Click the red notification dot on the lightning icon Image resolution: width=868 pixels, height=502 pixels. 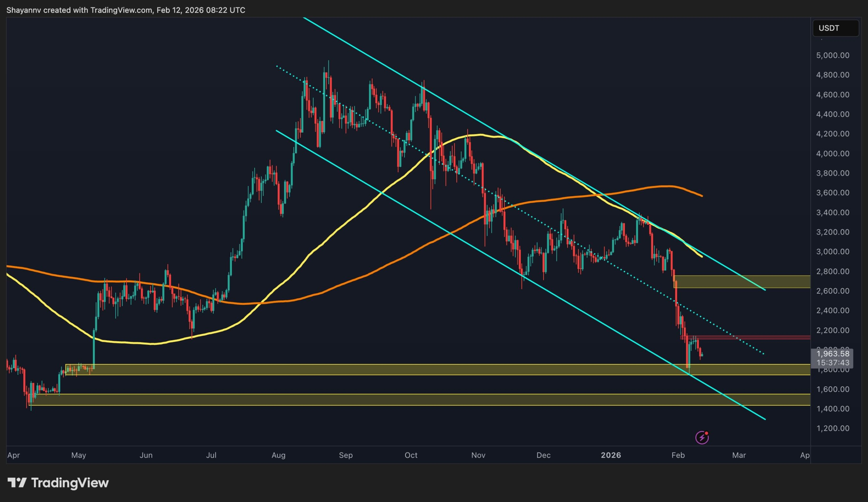pyautogui.click(x=707, y=434)
